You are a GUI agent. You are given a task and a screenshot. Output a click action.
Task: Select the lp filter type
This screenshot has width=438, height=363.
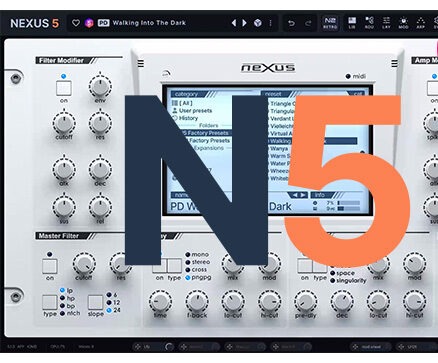point(66,291)
